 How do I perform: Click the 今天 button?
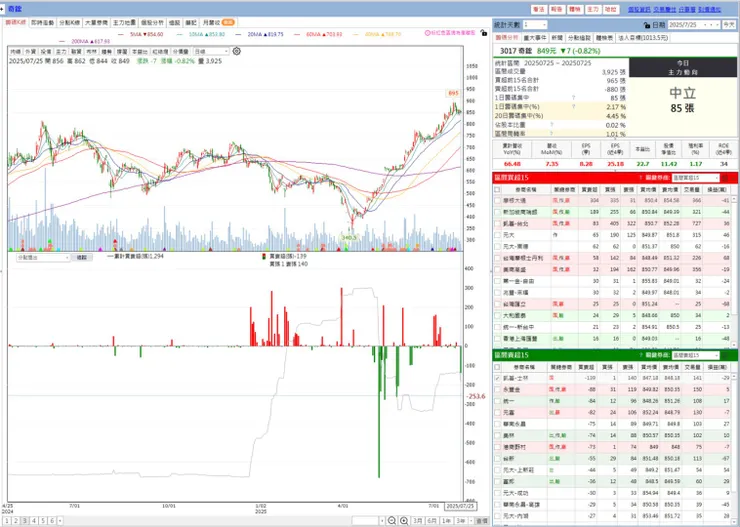[729, 25]
